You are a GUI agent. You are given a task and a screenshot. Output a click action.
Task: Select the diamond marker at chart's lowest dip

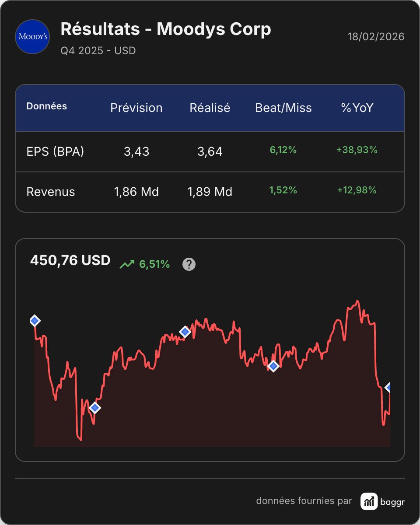click(x=95, y=408)
